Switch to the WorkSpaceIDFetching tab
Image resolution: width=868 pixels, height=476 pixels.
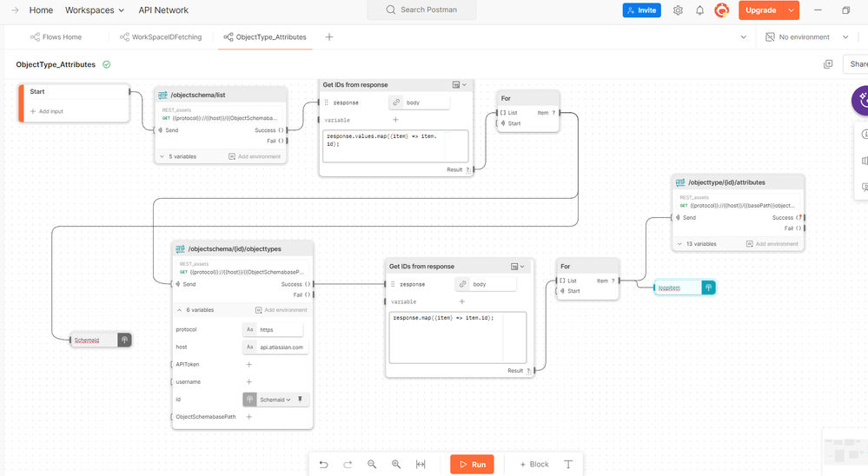pos(161,37)
